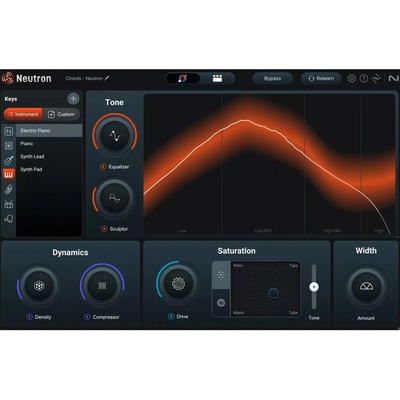Click the Saturation section heading
The height and width of the screenshot is (400, 400).
pos(237,251)
